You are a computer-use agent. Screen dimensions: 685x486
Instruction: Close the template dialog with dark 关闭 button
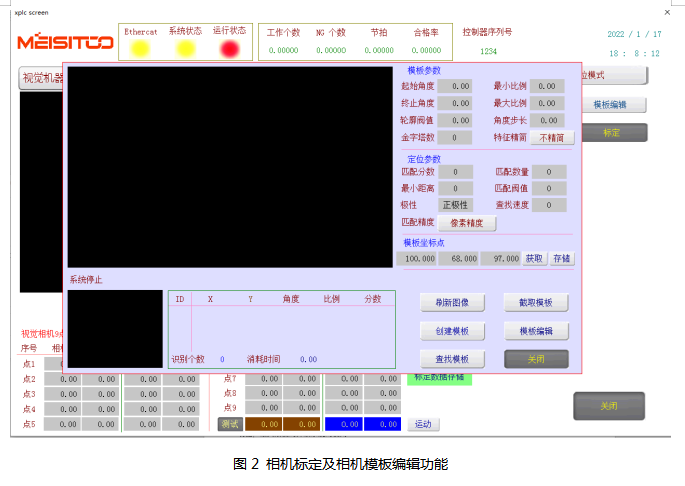coord(536,359)
